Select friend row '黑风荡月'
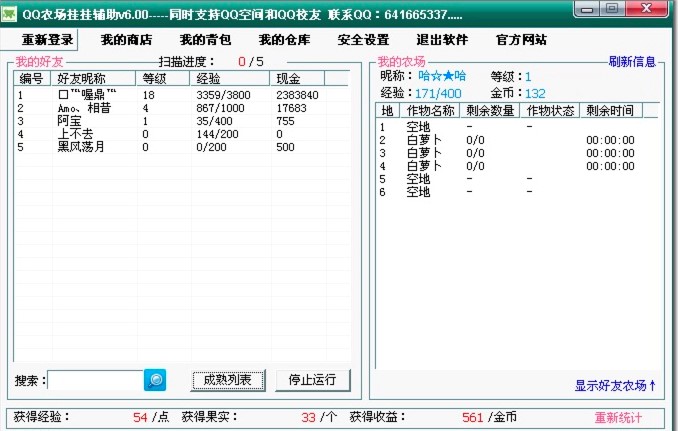The image size is (678, 431). (182, 147)
